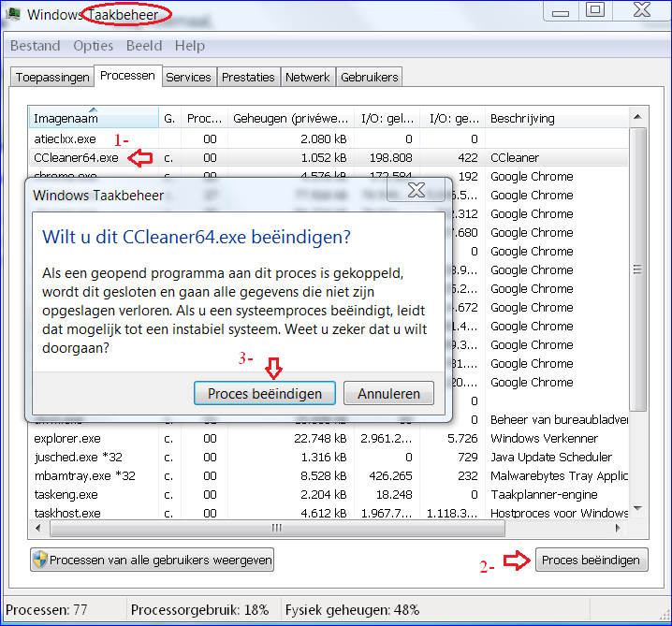672x626 pixels.
Task: Click the Processen: 77 status entry
Action: tap(46, 609)
